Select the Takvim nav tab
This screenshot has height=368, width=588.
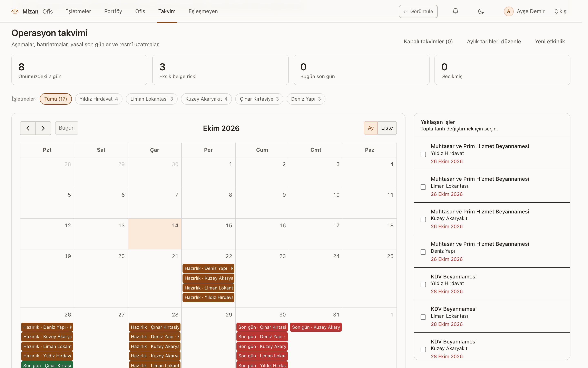pos(167,11)
